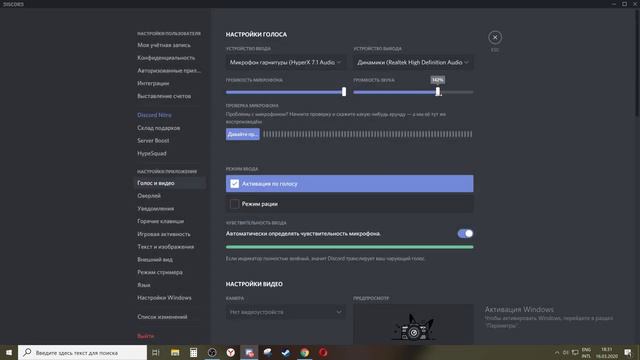Screen dimensions: 640x360
Task: Open the input device dropdown (HyperX microphone)
Action: pos(285,62)
